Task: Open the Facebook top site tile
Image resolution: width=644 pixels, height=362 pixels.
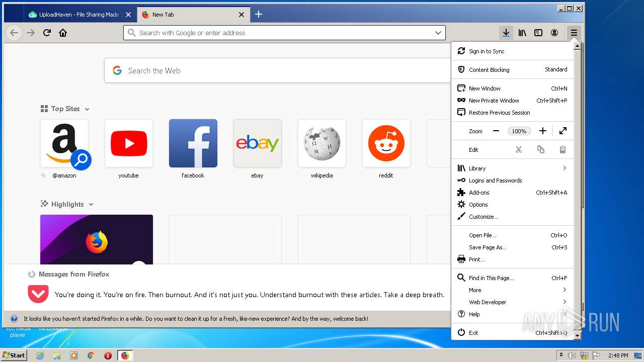Action: tap(193, 143)
